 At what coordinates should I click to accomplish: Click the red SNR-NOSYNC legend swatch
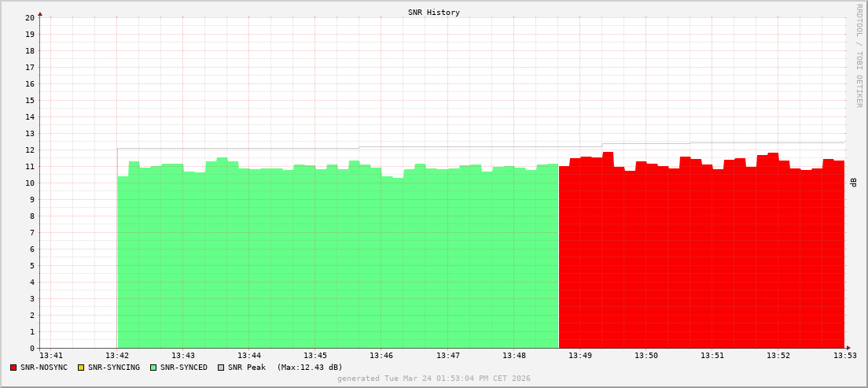13,368
